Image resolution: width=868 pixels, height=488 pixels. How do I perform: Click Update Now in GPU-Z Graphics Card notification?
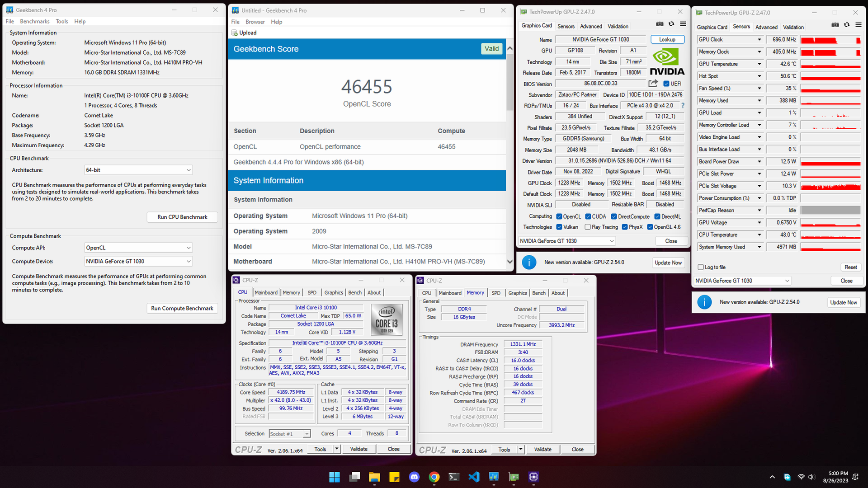(x=668, y=263)
